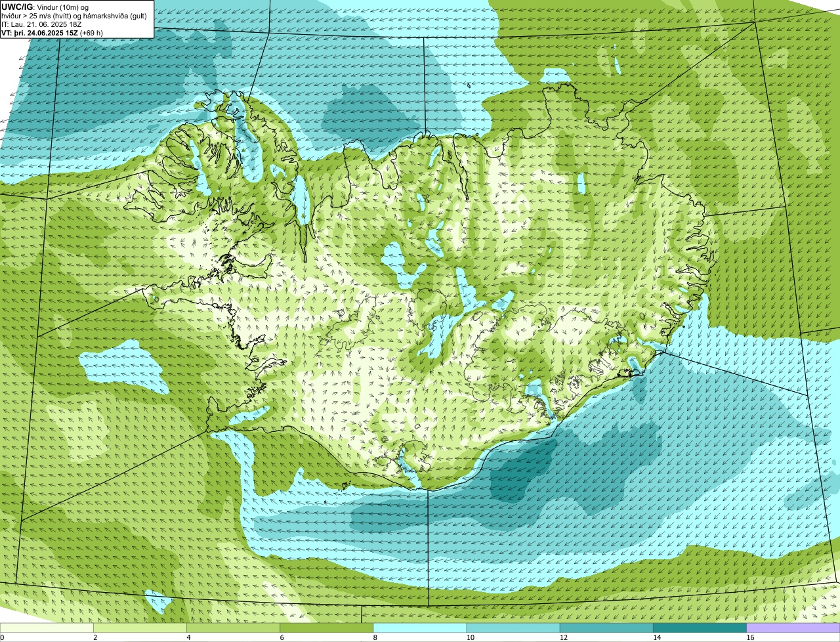This screenshot has width=840, height=642.
Task: Click the 6–8 m/s darker green legend swatch
Action: 327,628
